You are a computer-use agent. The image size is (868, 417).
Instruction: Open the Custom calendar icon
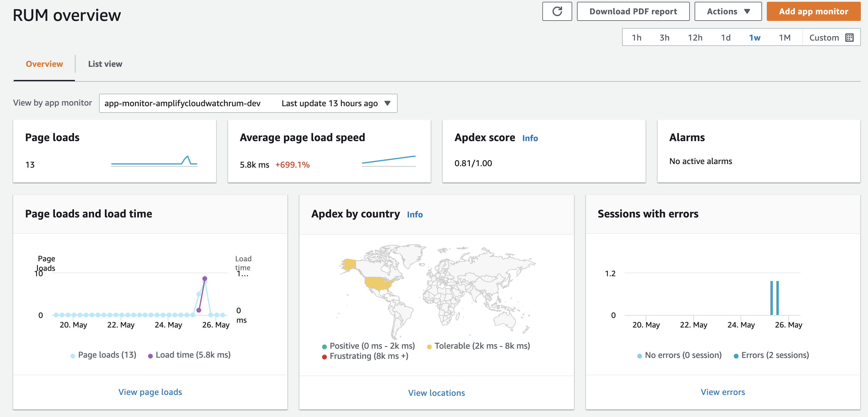tap(849, 37)
